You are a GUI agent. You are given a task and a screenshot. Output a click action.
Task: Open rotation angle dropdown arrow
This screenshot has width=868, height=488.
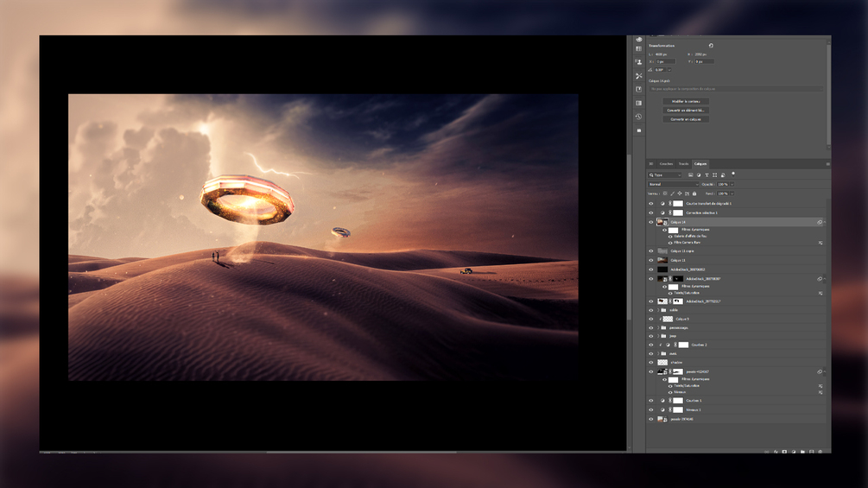[x=669, y=70]
